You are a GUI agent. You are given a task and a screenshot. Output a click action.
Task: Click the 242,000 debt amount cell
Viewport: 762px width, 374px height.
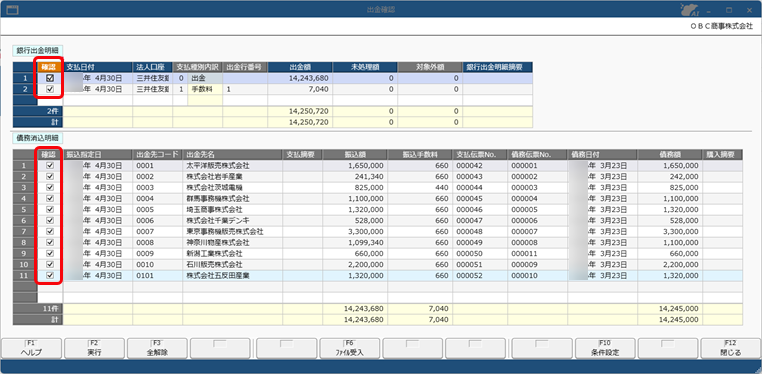point(670,176)
